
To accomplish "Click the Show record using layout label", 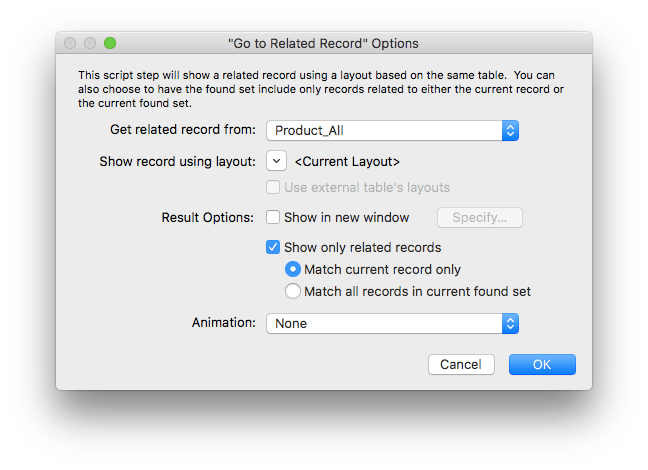I will tap(178, 161).
